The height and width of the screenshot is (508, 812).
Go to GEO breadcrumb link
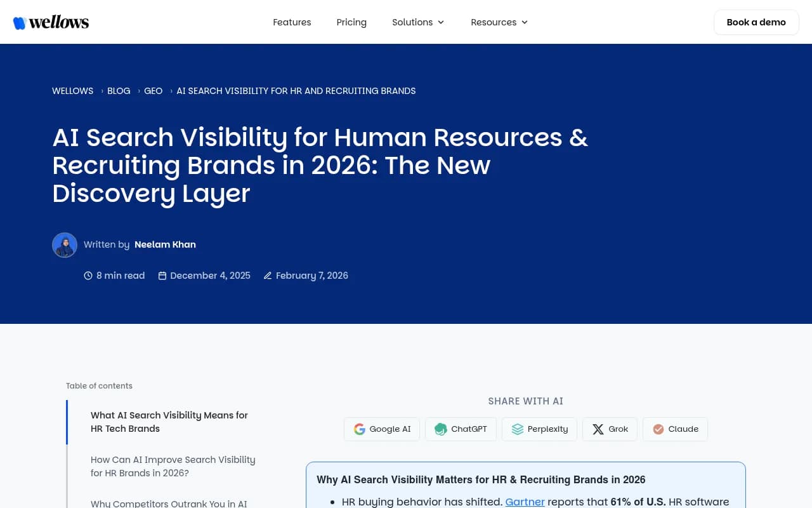[x=153, y=91]
